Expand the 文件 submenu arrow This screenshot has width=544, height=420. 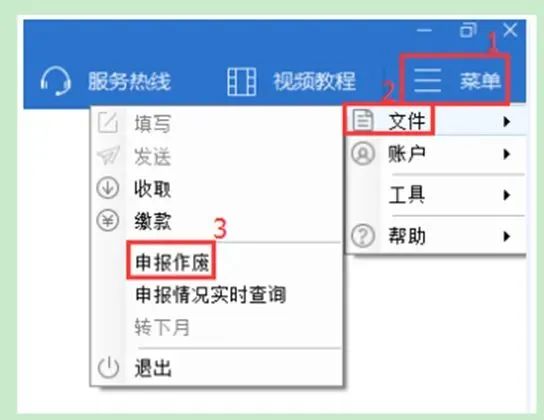507,122
